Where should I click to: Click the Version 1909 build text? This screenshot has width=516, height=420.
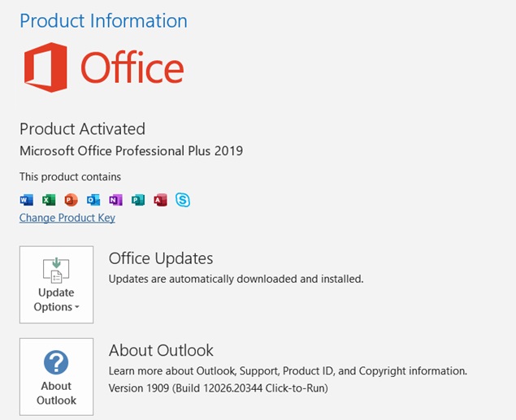[218, 388]
